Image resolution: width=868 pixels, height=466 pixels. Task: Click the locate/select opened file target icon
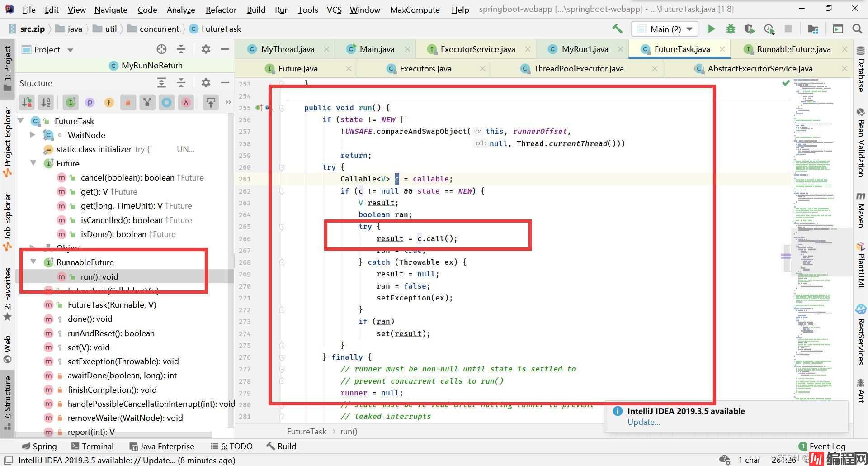[x=161, y=49]
